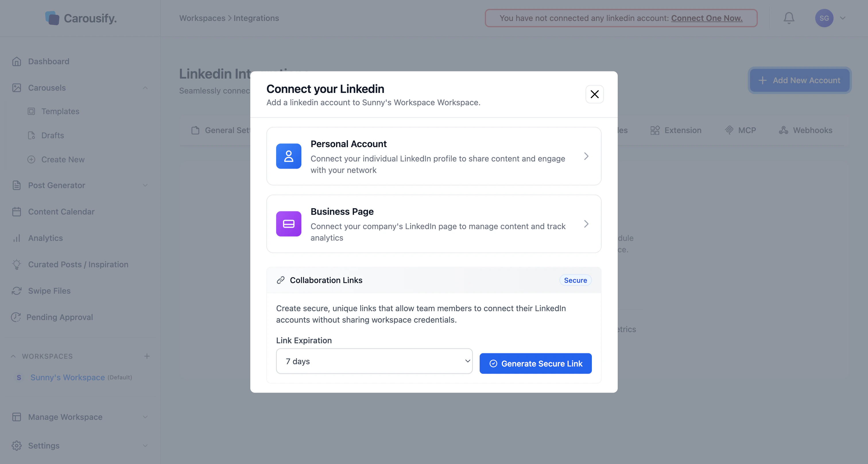Click the Collaboration Links chain icon
868x464 pixels.
(x=280, y=280)
